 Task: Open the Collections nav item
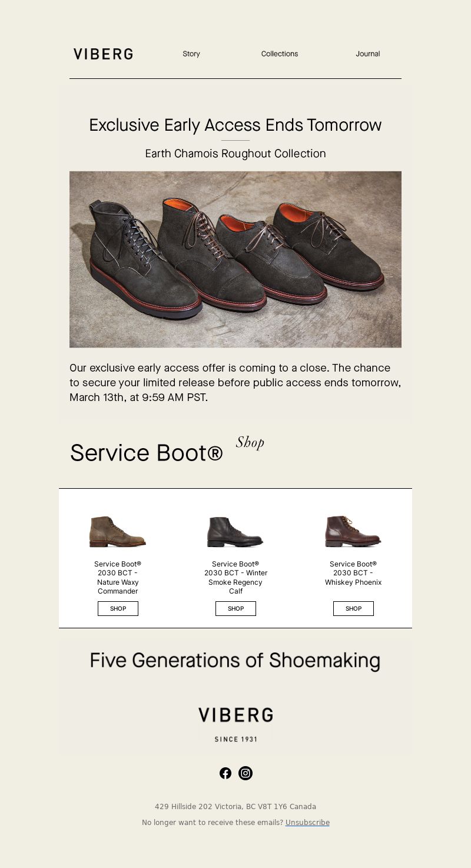click(280, 54)
